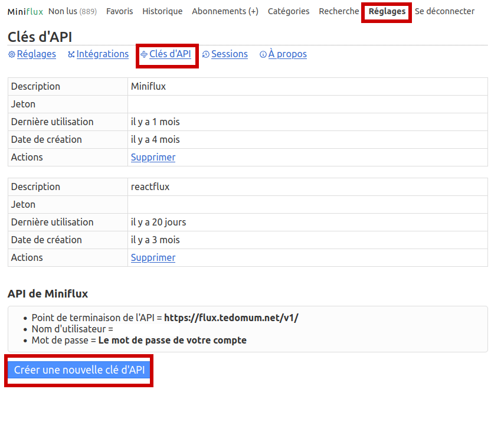The height and width of the screenshot is (438, 504).
Task: Delete the Miniflux API key via Supprimer
Action: (153, 157)
